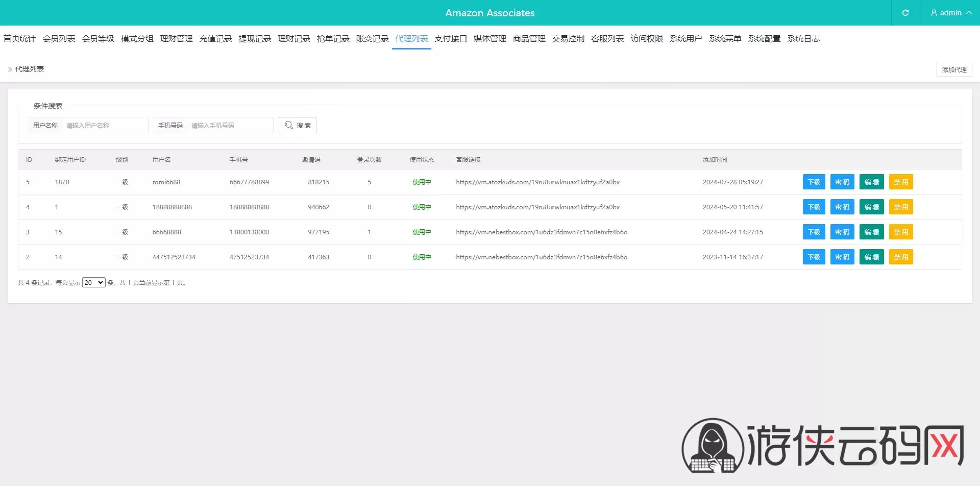Screen dimensions: 980x486
Task: Open 访问权限 menu item
Action: point(647,38)
